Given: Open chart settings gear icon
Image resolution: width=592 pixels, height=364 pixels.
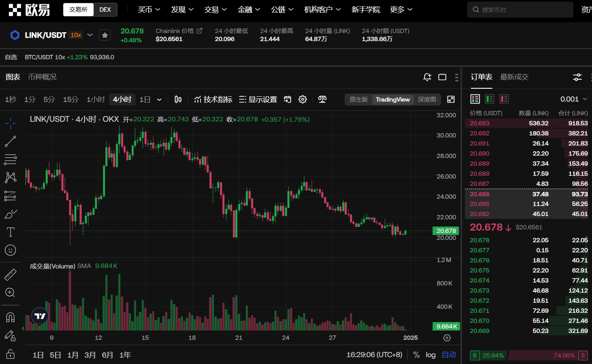Looking at the screenshot, I should [x=303, y=100].
